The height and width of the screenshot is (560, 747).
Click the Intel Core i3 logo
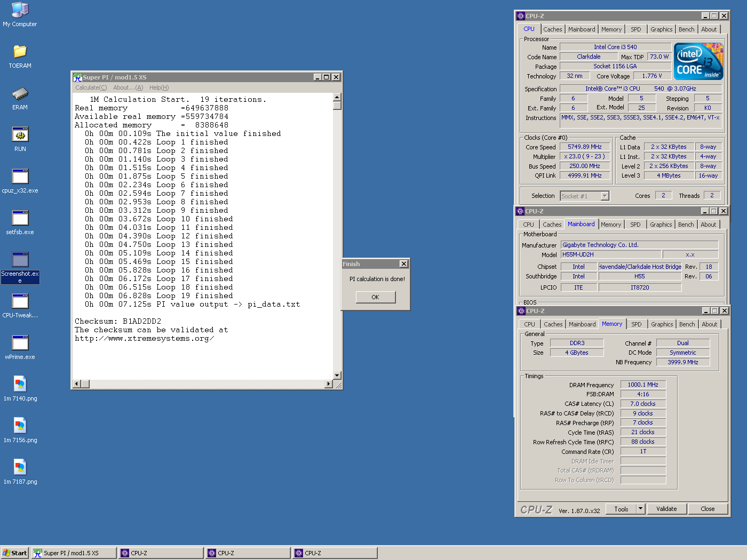pos(698,61)
